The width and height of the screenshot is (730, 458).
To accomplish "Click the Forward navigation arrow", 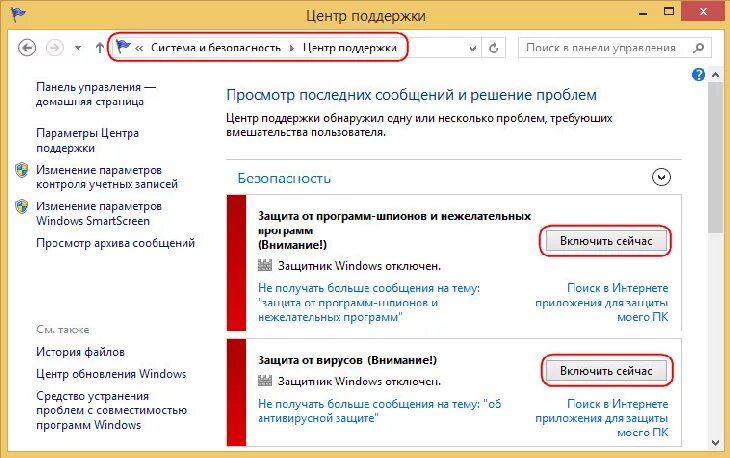I will click(55, 47).
